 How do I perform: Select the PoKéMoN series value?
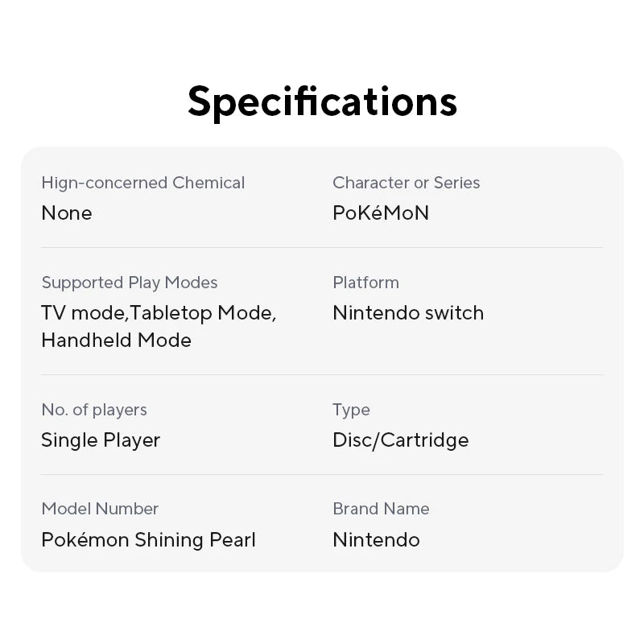coord(380,213)
